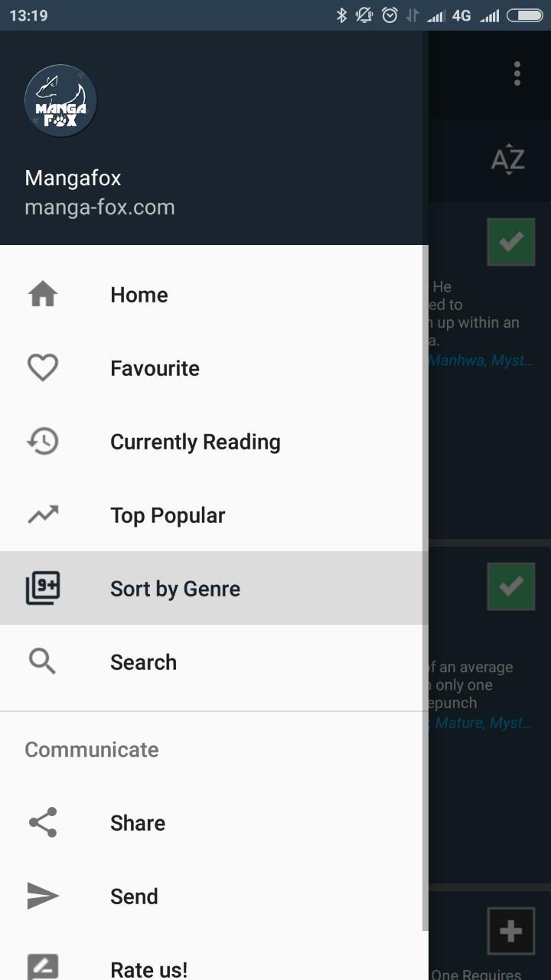Image resolution: width=551 pixels, height=980 pixels.
Task: Tap the Rate us! label
Action: (x=148, y=969)
